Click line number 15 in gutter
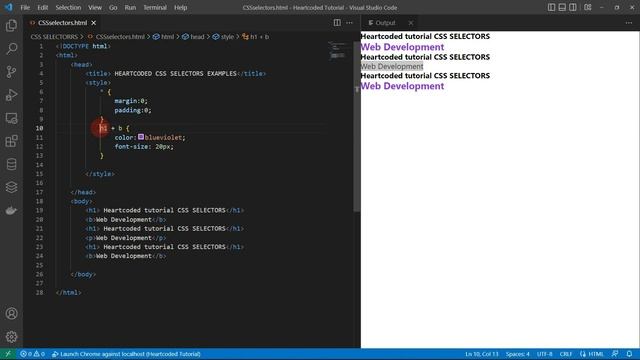640x360 pixels. 39,174
